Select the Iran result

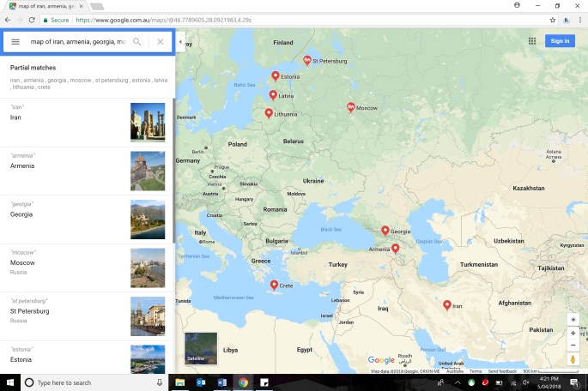coord(86,123)
